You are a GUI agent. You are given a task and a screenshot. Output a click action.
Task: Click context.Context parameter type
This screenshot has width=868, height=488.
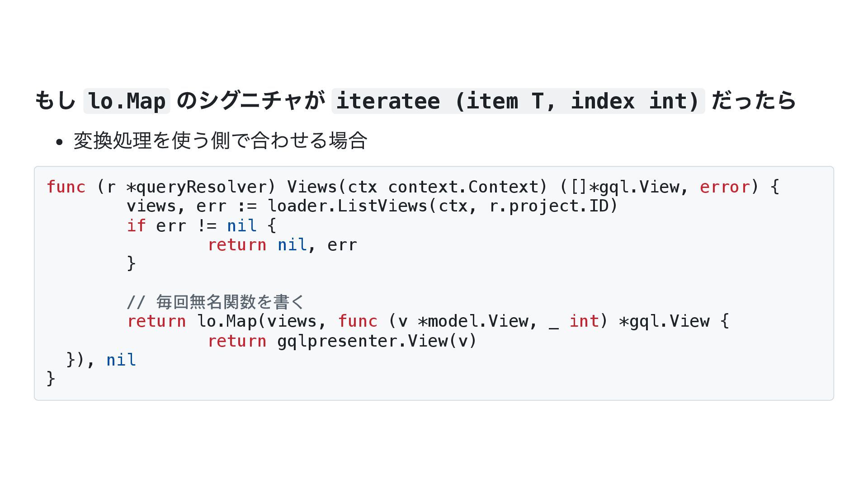point(463,187)
